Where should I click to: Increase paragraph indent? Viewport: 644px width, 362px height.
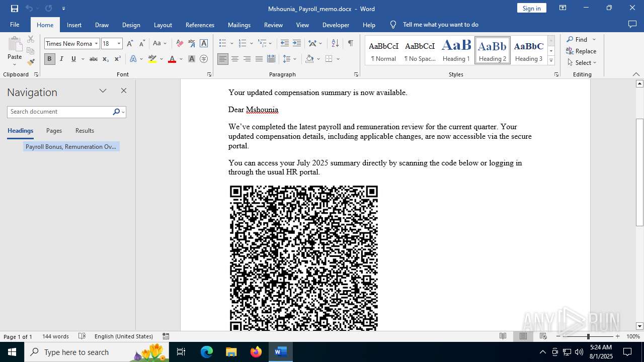(x=297, y=44)
